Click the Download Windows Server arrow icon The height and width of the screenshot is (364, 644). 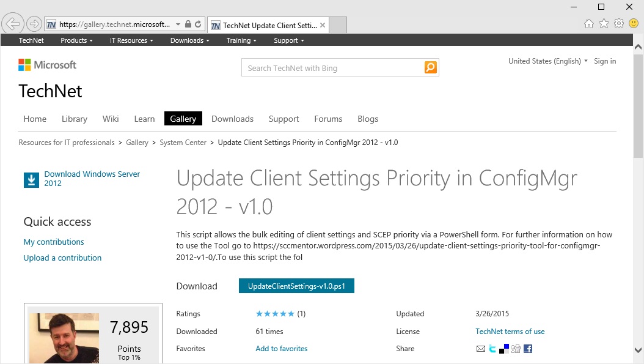click(x=31, y=179)
